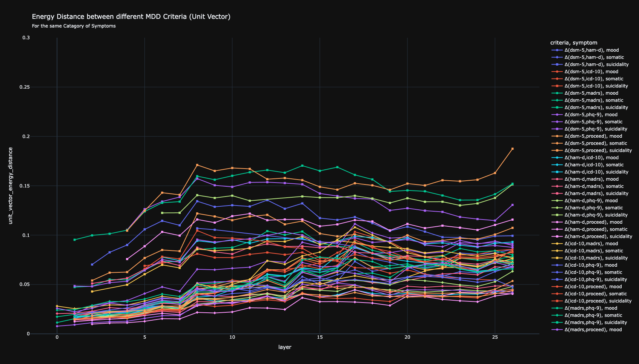
Task: Click the 'layer' x-axis title
Action: click(285, 347)
